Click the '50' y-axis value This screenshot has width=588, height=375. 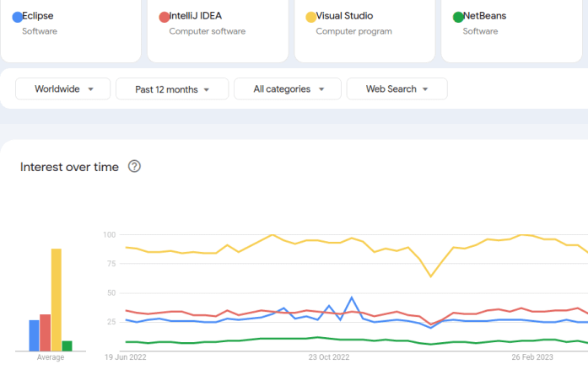tap(111, 293)
